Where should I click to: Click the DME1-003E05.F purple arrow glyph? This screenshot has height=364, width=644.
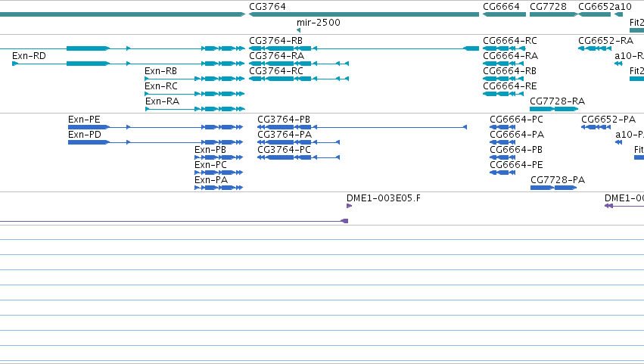[349, 206]
